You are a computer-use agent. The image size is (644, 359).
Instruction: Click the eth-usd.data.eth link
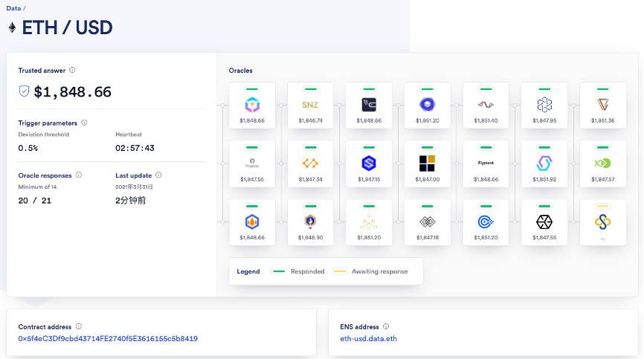[x=369, y=339]
